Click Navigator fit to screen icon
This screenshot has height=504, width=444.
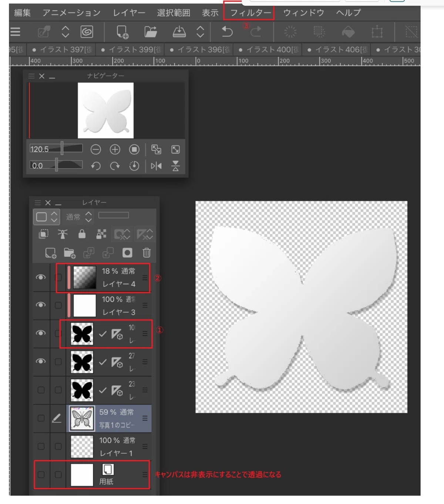coord(156,149)
